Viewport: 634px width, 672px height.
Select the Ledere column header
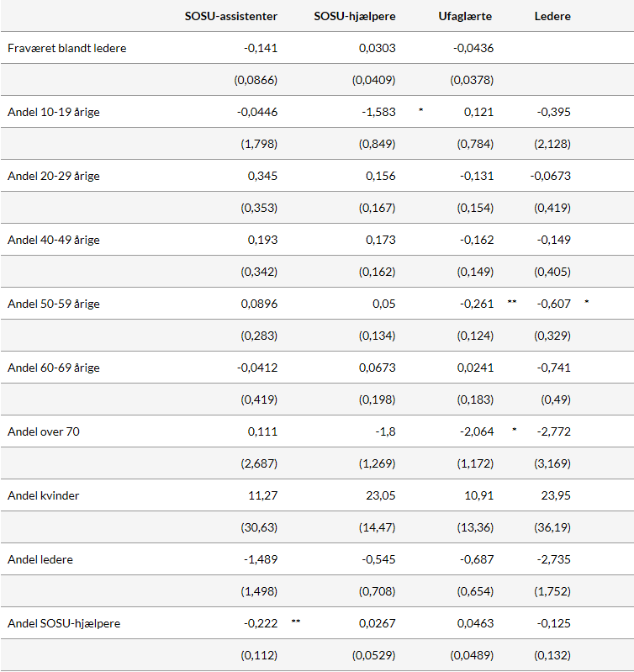[x=552, y=16]
